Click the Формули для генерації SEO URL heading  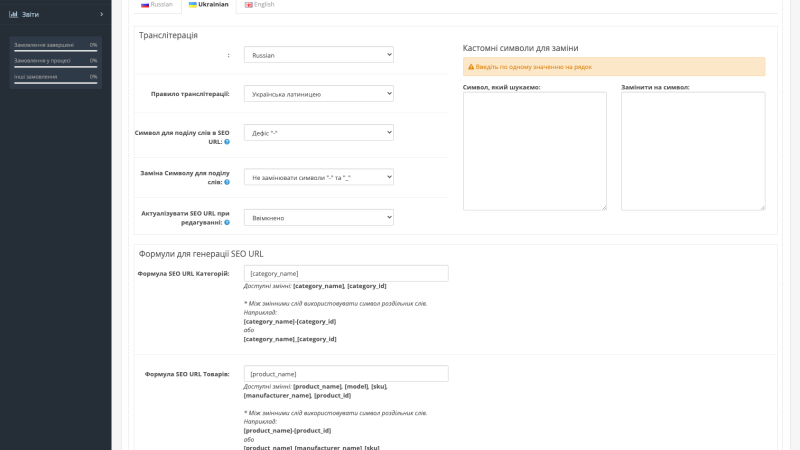pyautogui.click(x=201, y=254)
